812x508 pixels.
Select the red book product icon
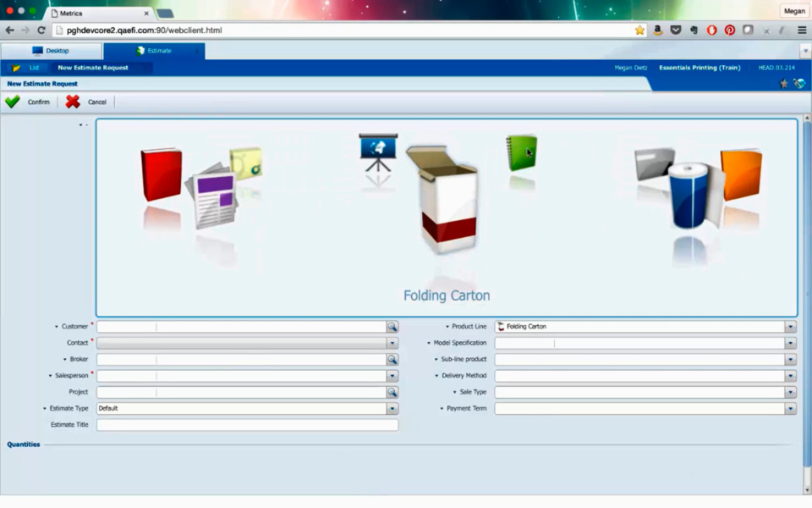[x=161, y=174]
